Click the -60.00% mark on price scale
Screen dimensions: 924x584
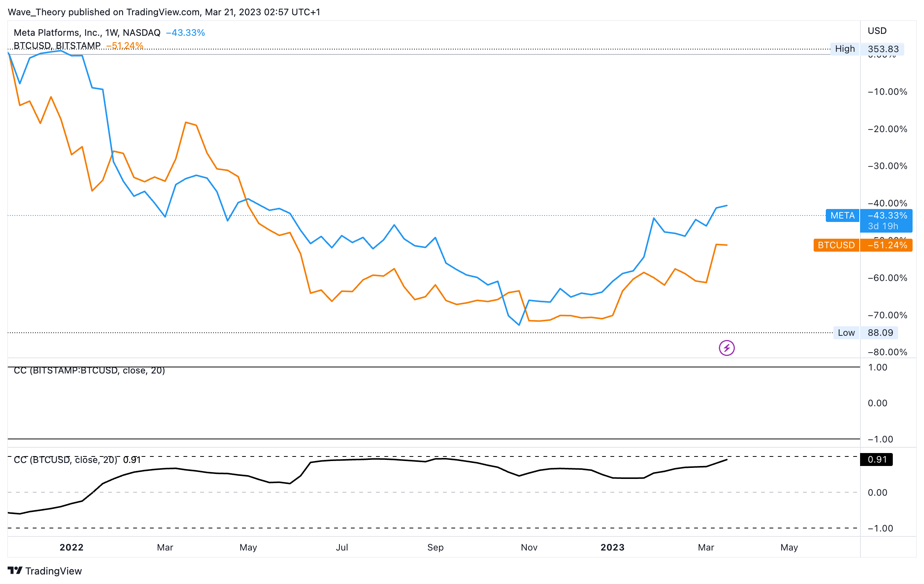(x=887, y=278)
